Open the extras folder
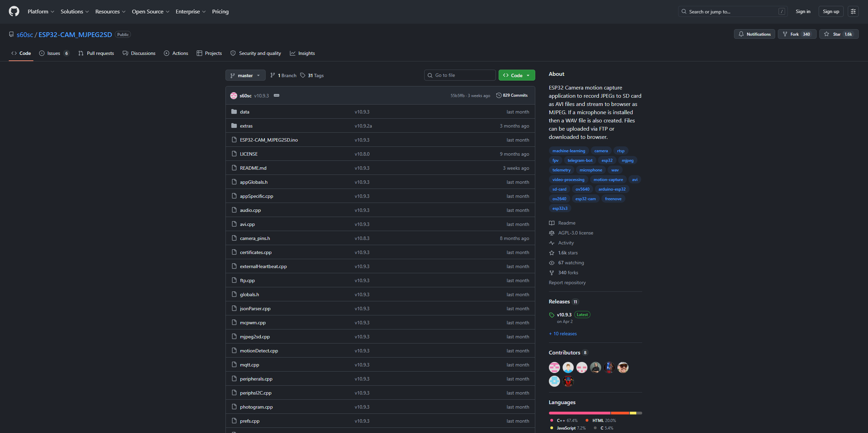 [x=246, y=126]
